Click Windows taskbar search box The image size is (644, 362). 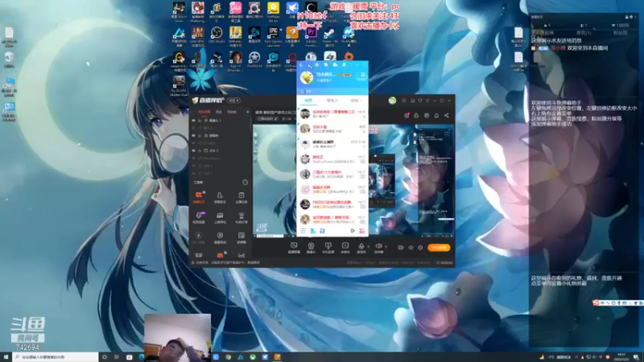coord(56,357)
